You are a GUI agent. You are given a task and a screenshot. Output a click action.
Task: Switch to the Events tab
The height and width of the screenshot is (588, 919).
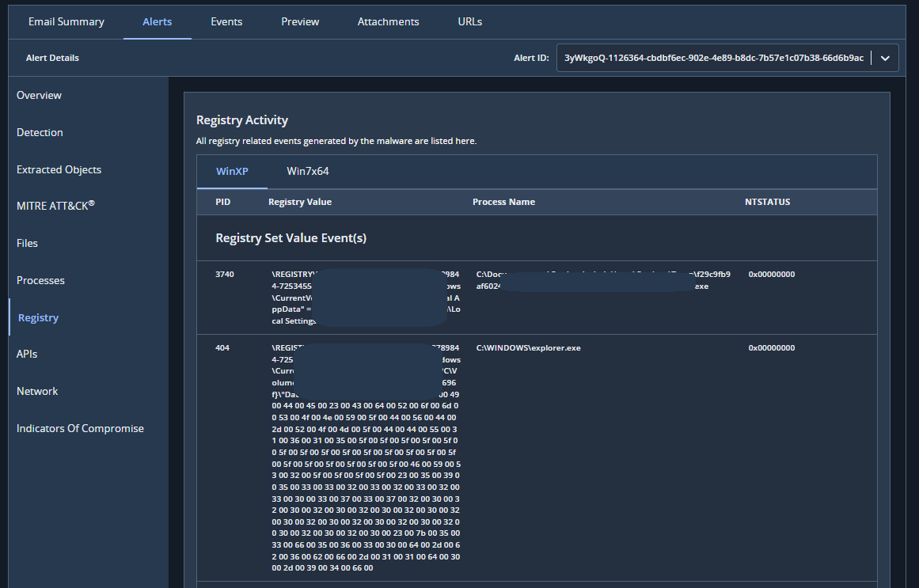226,21
